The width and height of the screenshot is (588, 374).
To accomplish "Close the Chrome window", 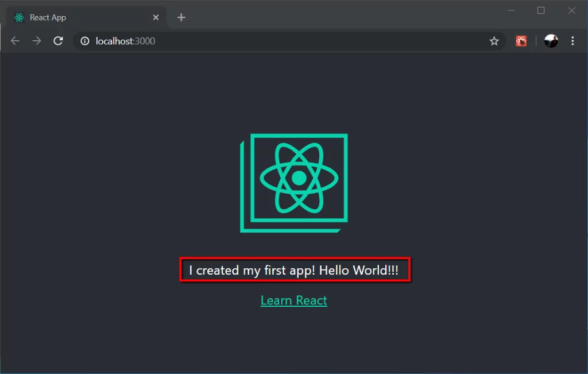I will click(x=571, y=10).
